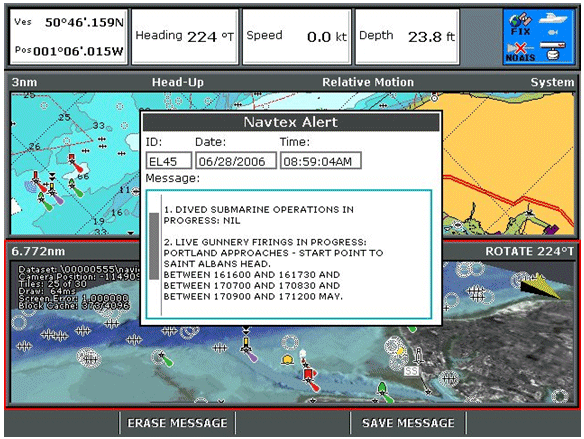Click the NO AIS status icon
The width and height of the screenshot is (584, 439).
520,52
